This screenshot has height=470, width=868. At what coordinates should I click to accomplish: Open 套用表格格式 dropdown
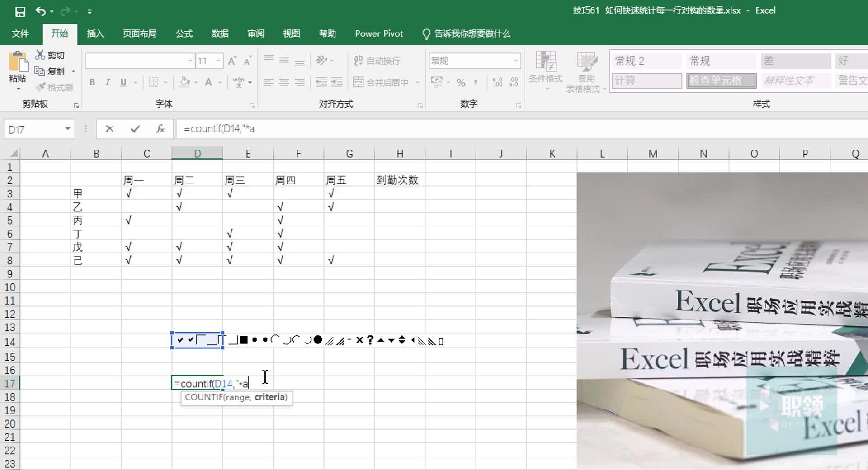[586, 72]
